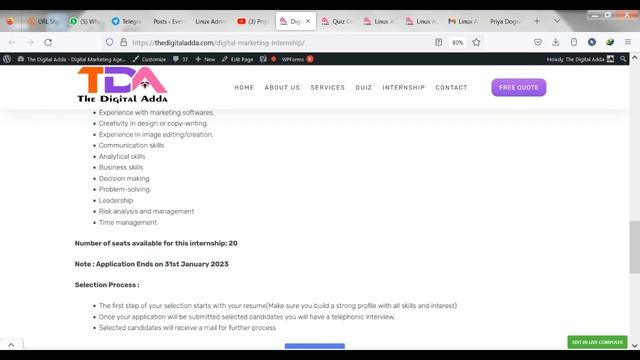Open the Howdy, The Digital Adda account menu
This screenshot has width=640, height=360.
click(580, 59)
